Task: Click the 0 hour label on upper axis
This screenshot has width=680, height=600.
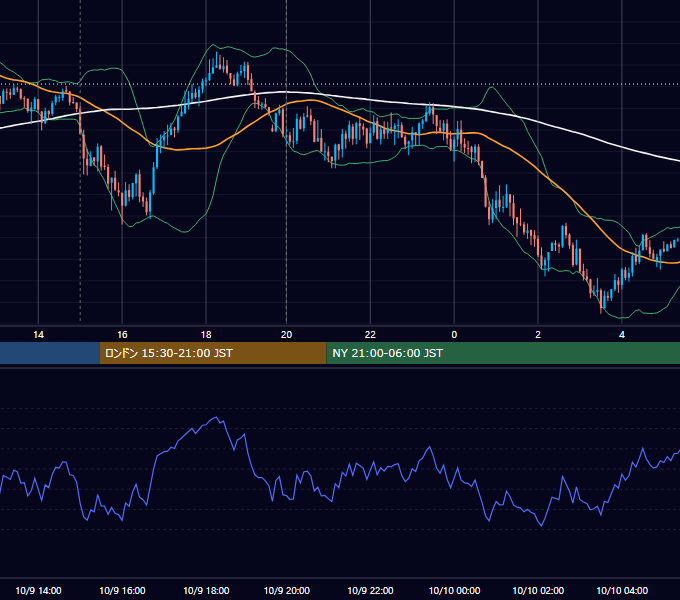Action: 454,335
